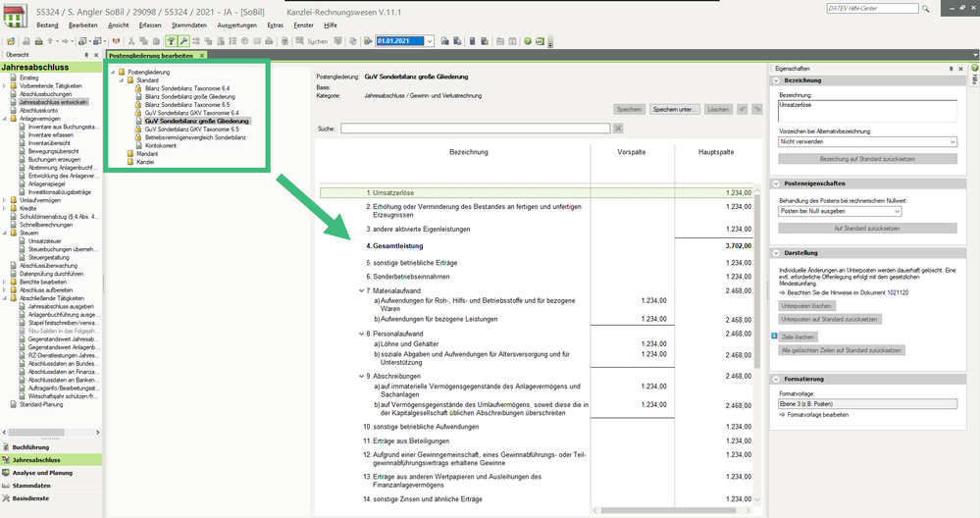Screen dimensions: 980x518
Task: Click the Zeile löschen button
Action: click(798, 337)
